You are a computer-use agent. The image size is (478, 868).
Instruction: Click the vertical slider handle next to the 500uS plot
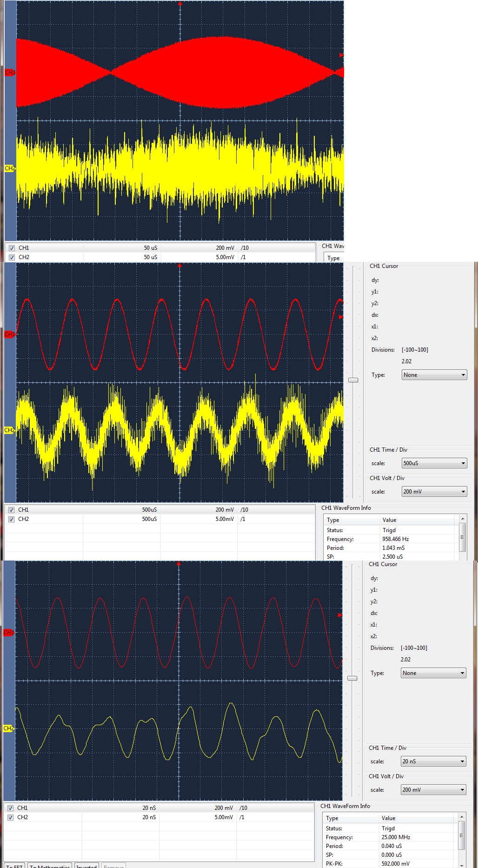(353, 380)
